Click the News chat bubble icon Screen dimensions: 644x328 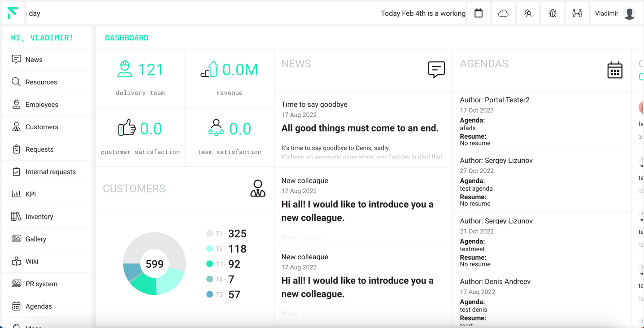point(436,70)
